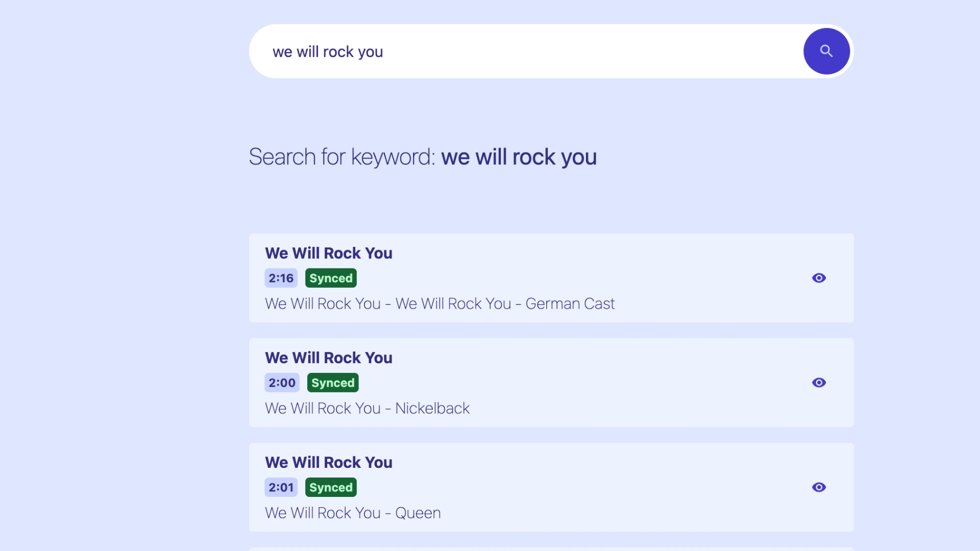Show lyrics preview for the Nickelback version
The height and width of the screenshot is (551, 980).
pyautogui.click(x=819, y=383)
